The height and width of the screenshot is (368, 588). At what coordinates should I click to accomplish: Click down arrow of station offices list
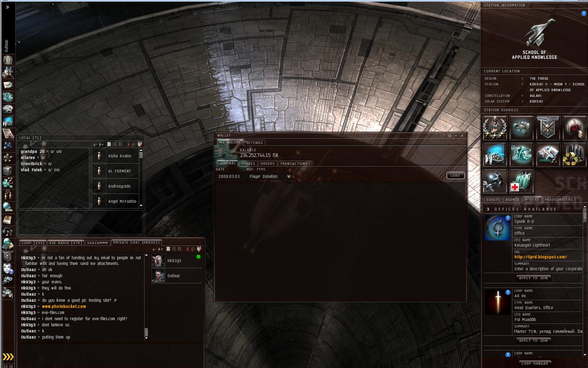point(585,355)
